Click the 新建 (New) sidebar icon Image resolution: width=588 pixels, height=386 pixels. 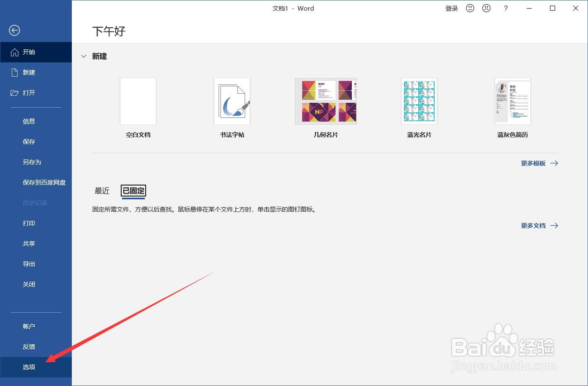pos(29,72)
